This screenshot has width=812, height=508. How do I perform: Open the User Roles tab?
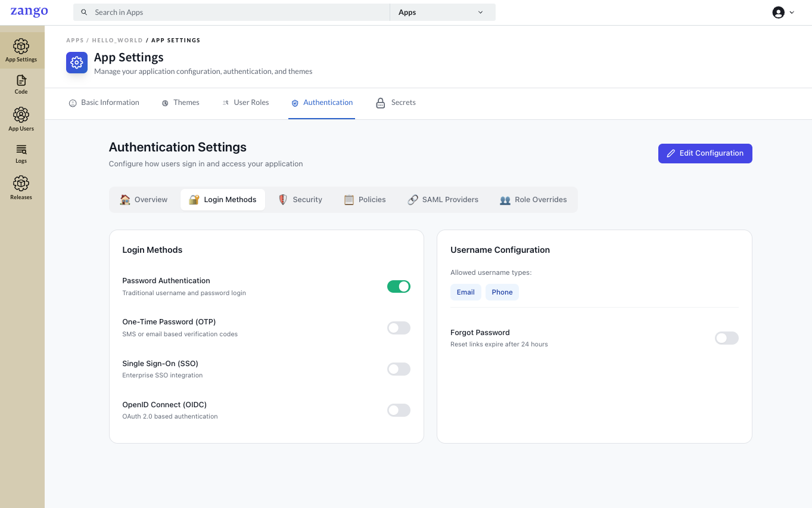[245, 103]
